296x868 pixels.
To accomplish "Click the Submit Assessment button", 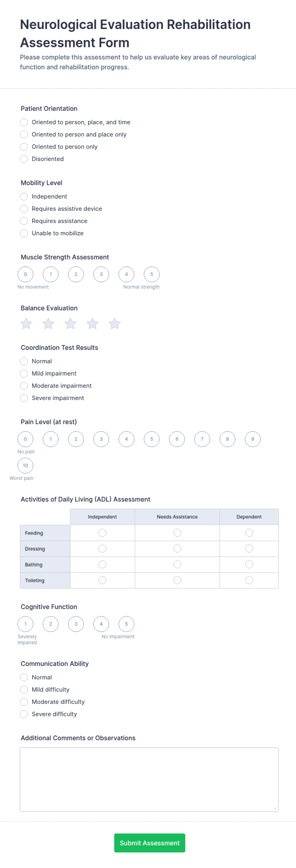I will pyautogui.click(x=150, y=843).
